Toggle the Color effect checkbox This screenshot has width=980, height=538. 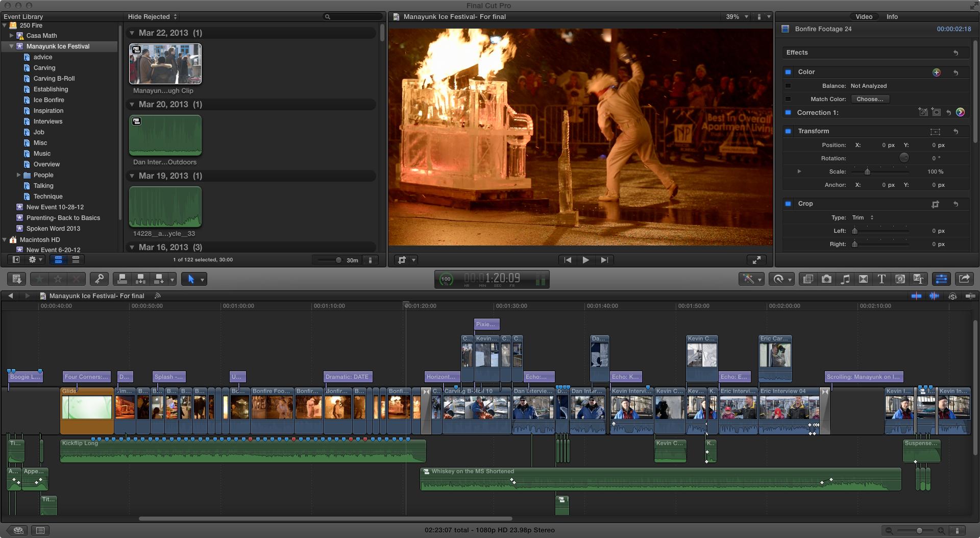pyautogui.click(x=788, y=72)
